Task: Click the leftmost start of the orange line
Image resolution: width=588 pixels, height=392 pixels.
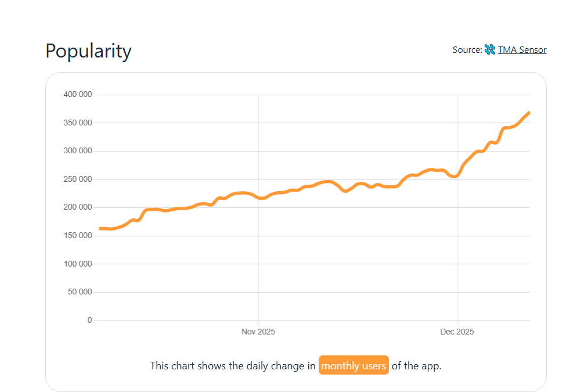Action: (100, 229)
